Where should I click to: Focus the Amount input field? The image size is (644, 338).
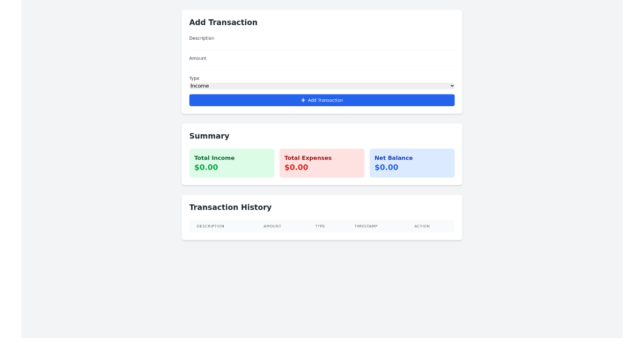click(x=322, y=65)
